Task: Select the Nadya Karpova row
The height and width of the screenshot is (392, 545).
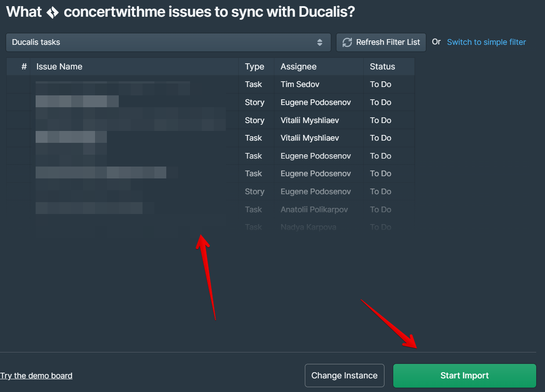Action: 308,227
